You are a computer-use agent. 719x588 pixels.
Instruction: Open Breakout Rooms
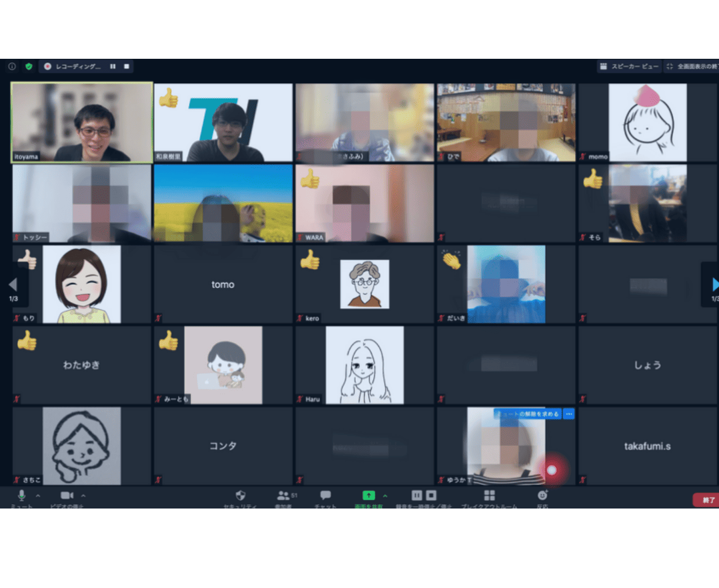coord(489,495)
